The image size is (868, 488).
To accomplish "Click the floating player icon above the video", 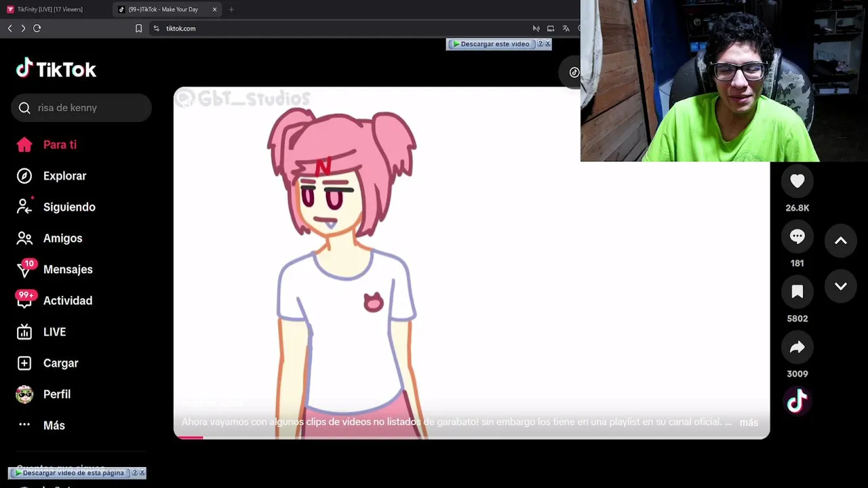I will coord(574,73).
